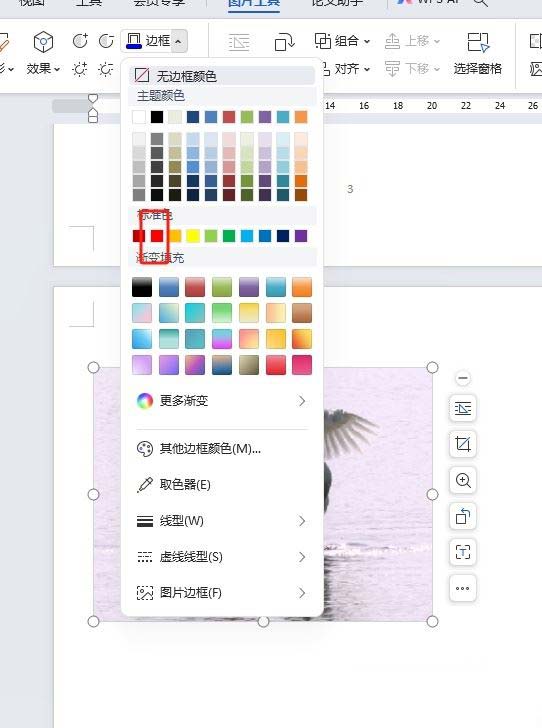
Task: Open the 图片边框(F) picture border submenu
Action: [222, 593]
